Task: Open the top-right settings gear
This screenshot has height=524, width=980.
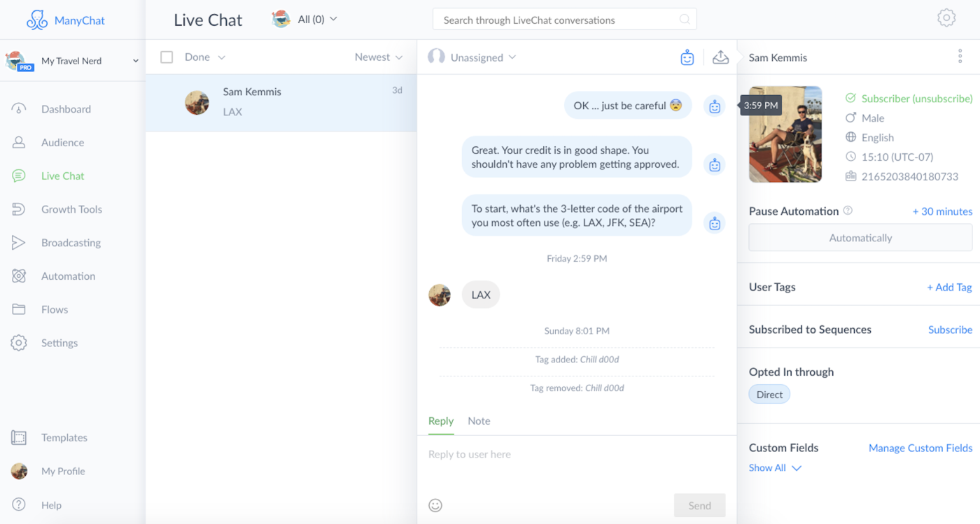Action: (946, 18)
